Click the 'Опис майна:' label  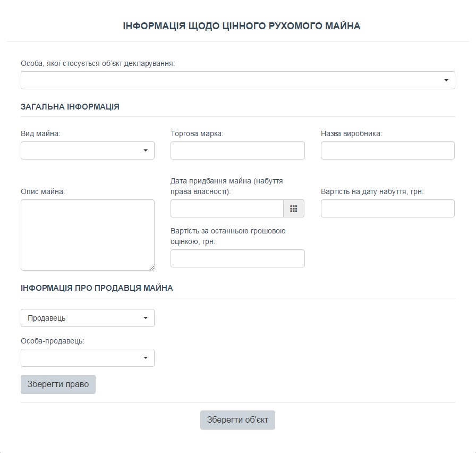click(x=42, y=191)
